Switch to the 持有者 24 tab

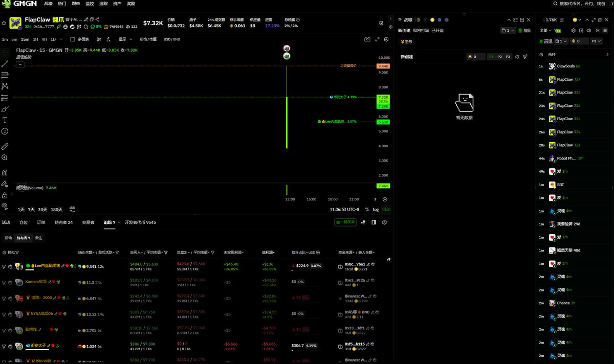[63, 222]
